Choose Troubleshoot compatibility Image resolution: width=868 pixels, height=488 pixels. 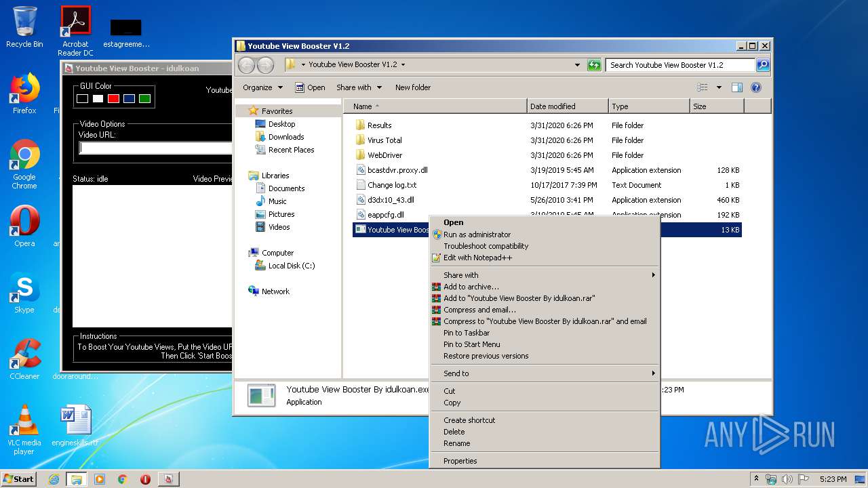point(545,246)
